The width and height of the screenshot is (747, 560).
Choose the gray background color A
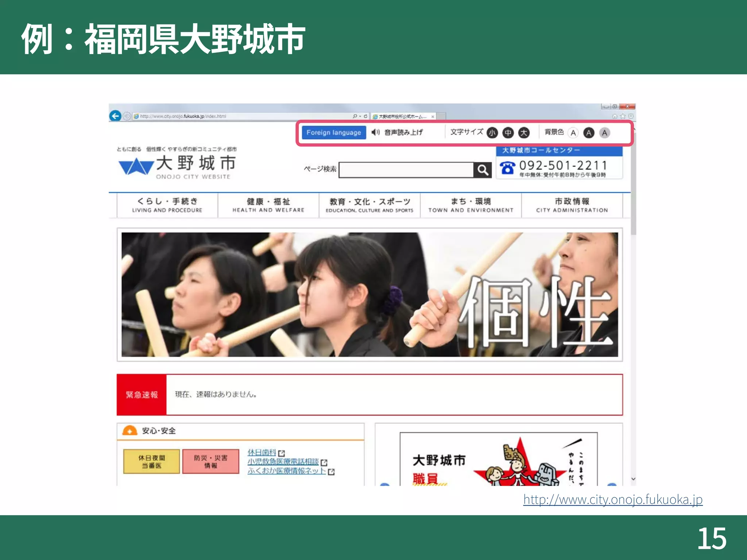605,133
